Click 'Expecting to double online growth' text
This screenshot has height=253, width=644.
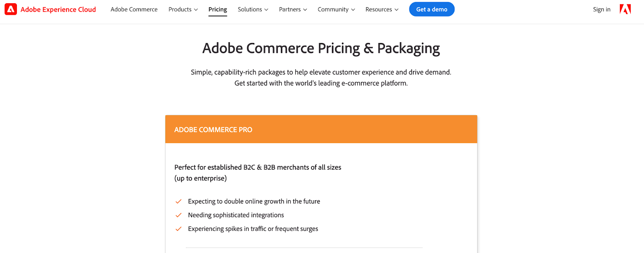254,201
